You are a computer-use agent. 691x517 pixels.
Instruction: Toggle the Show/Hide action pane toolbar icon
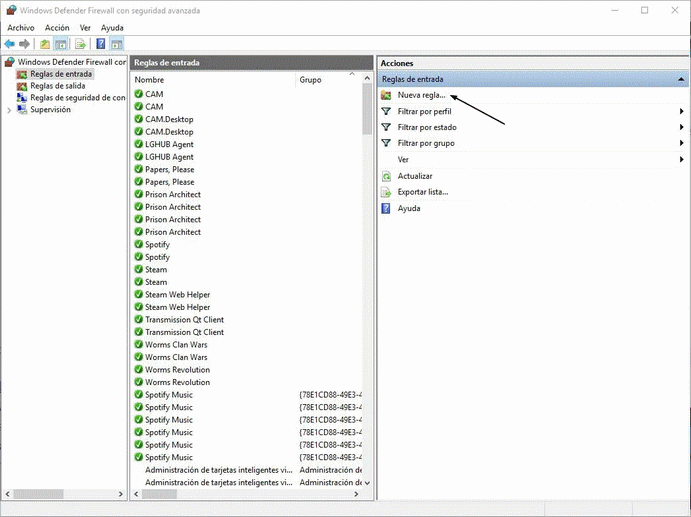point(117,44)
